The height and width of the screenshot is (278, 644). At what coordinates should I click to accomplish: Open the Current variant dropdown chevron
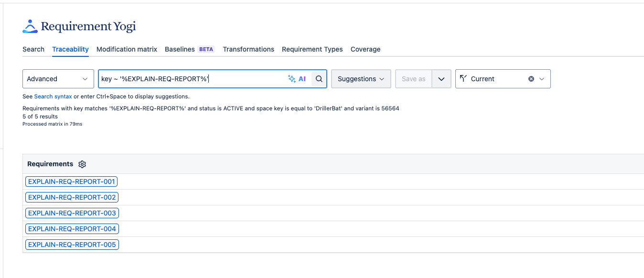(x=542, y=79)
